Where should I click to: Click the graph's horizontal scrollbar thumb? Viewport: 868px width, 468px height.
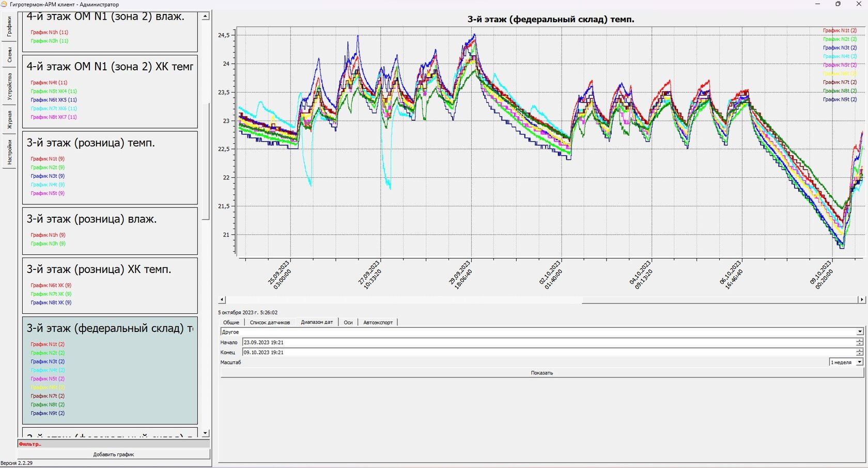(x=720, y=299)
